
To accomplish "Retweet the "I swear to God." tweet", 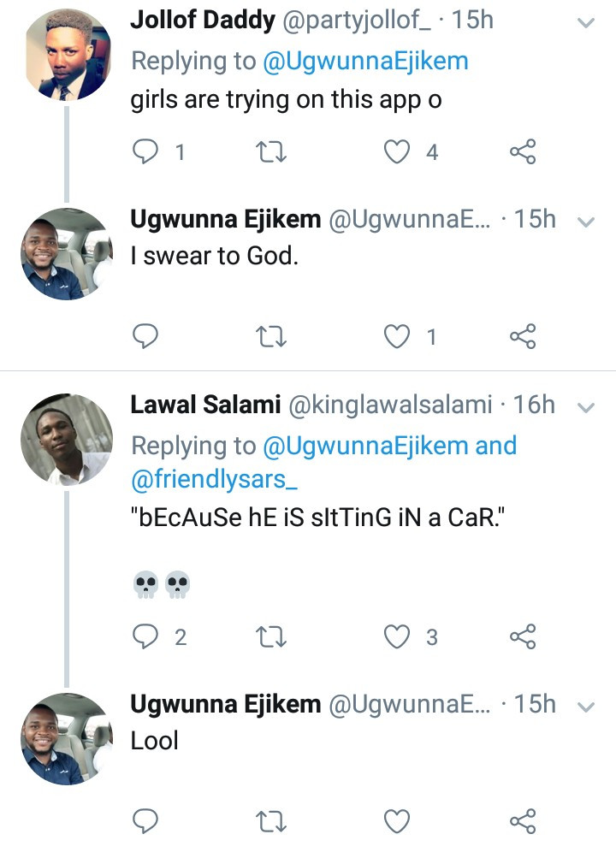I will (x=270, y=337).
